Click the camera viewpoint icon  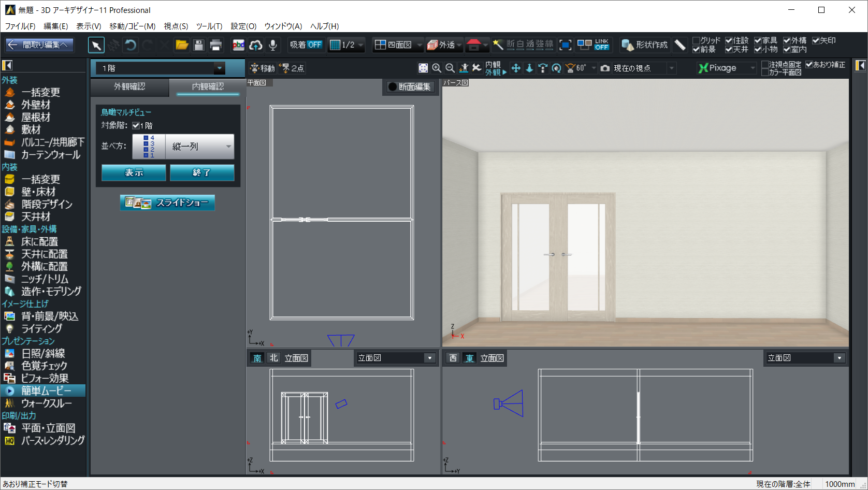pos(605,68)
